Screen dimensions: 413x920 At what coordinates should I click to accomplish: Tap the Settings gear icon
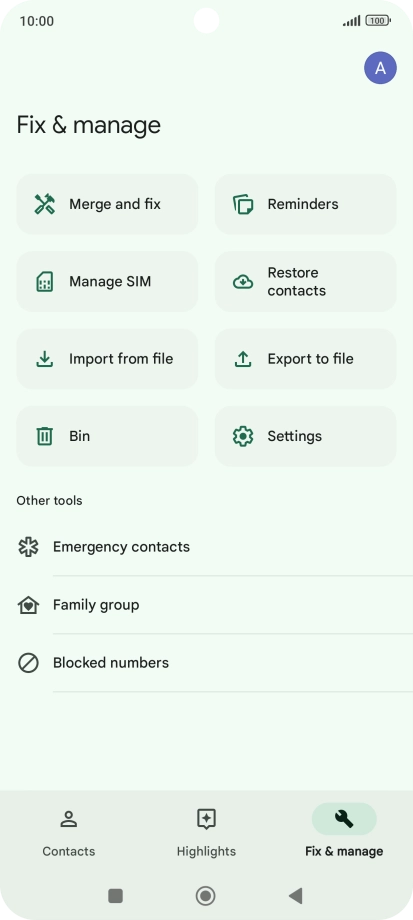tap(243, 436)
